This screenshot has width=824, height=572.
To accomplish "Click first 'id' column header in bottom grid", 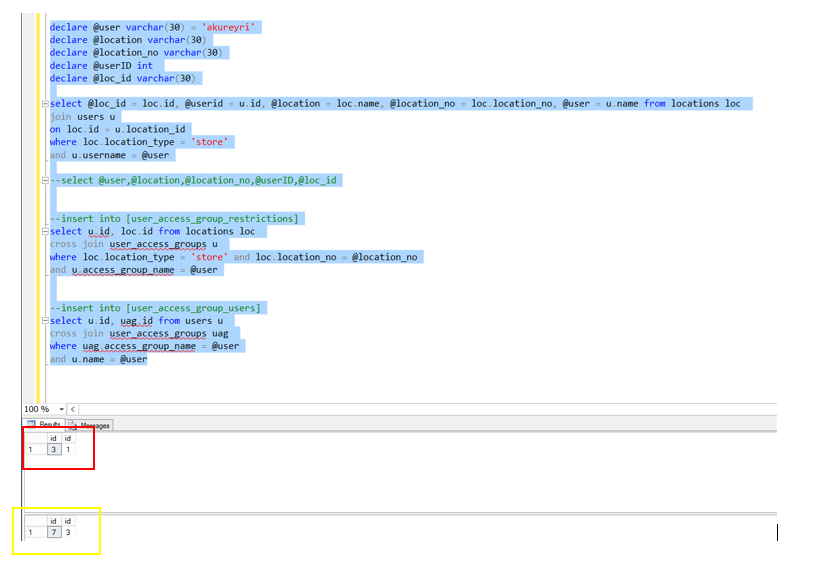I will (x=54, y=521).
